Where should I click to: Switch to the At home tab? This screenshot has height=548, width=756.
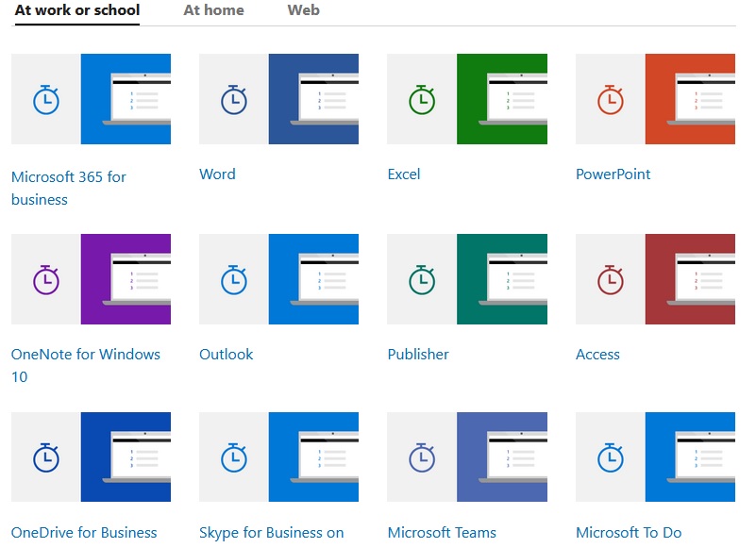[213, 10]
